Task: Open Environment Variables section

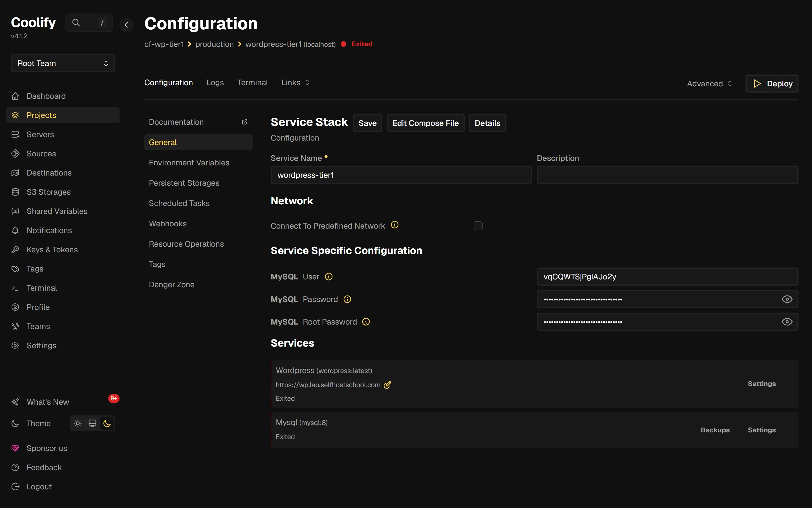Action: pos(198,163)
